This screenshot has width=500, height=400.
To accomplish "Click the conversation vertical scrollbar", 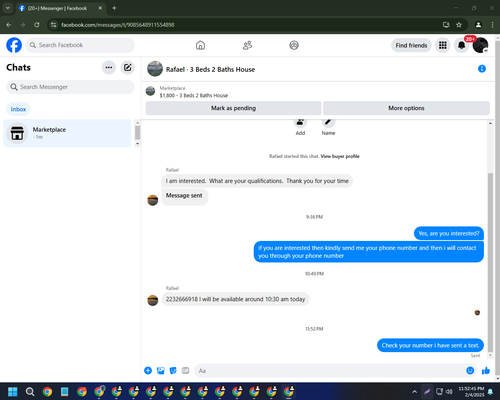I will point(490,262).
